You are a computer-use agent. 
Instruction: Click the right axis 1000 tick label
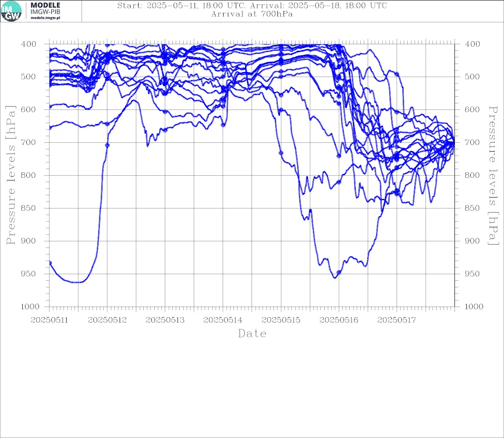click(x=474, y=307)
